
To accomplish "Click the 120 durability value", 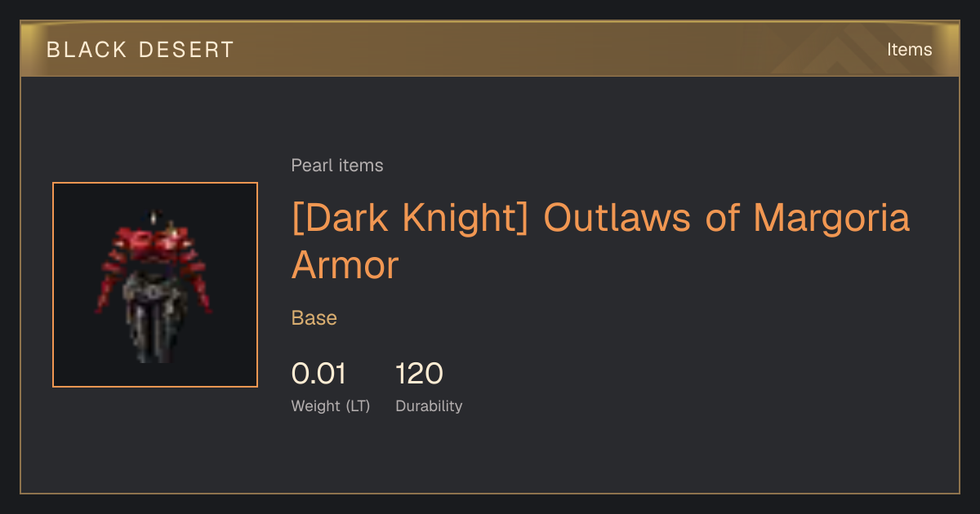I will point(419,374).
